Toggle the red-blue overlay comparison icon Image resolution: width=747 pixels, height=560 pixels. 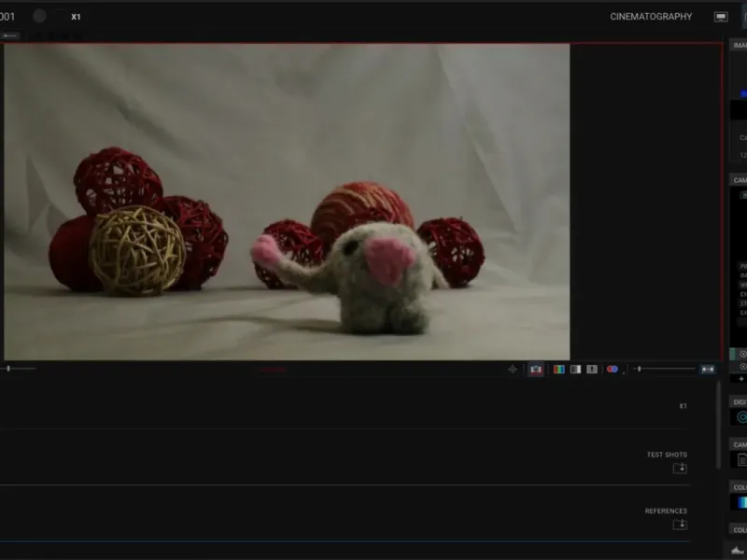pos(613,369)
